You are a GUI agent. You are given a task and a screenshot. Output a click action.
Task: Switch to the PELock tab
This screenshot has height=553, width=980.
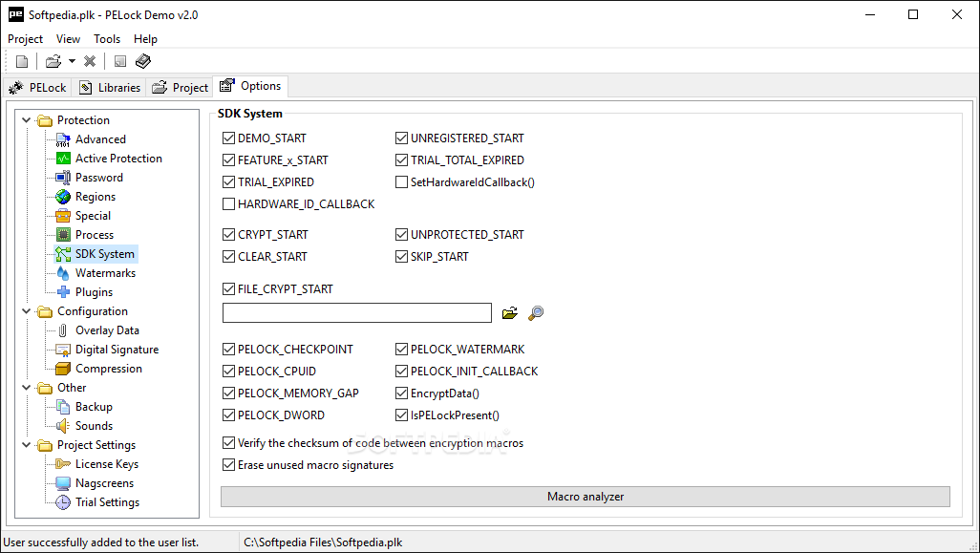click(37, 88)
